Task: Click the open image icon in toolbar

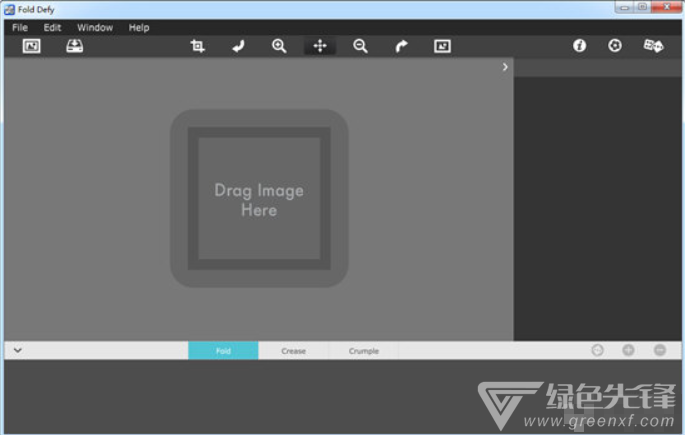Action: [31, 46]
